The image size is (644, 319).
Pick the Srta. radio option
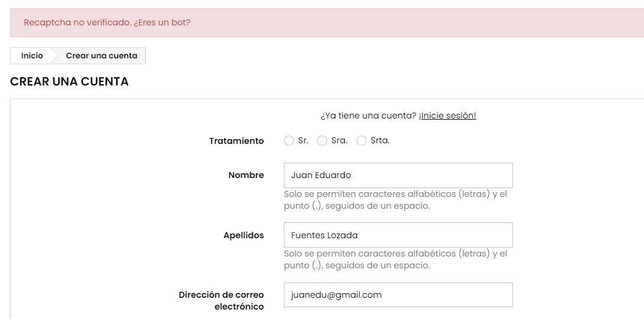click(x=362, y=141)
